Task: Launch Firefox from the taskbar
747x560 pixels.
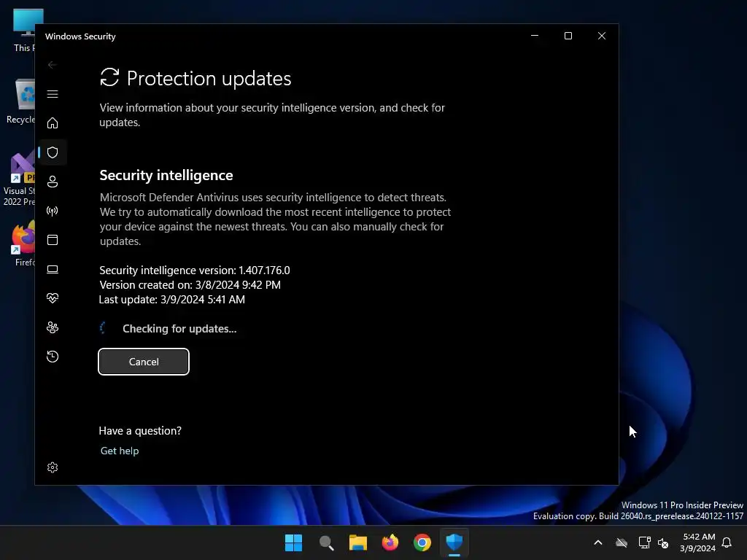Action: point(390,542)
